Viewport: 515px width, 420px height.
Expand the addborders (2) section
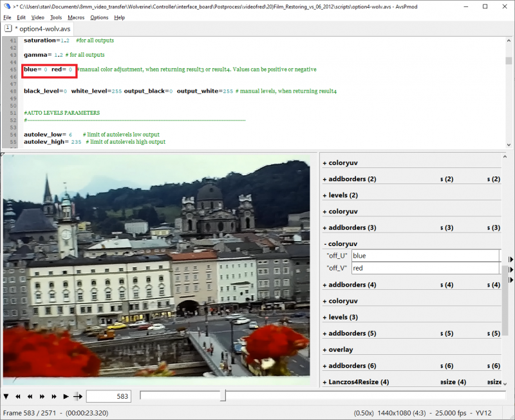tap(350, 179)
